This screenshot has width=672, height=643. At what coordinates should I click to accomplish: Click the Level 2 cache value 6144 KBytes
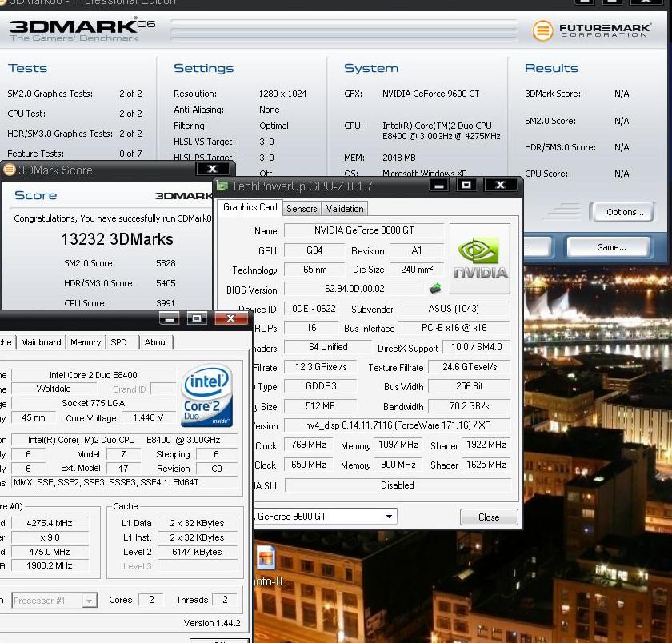click(197, 552)
